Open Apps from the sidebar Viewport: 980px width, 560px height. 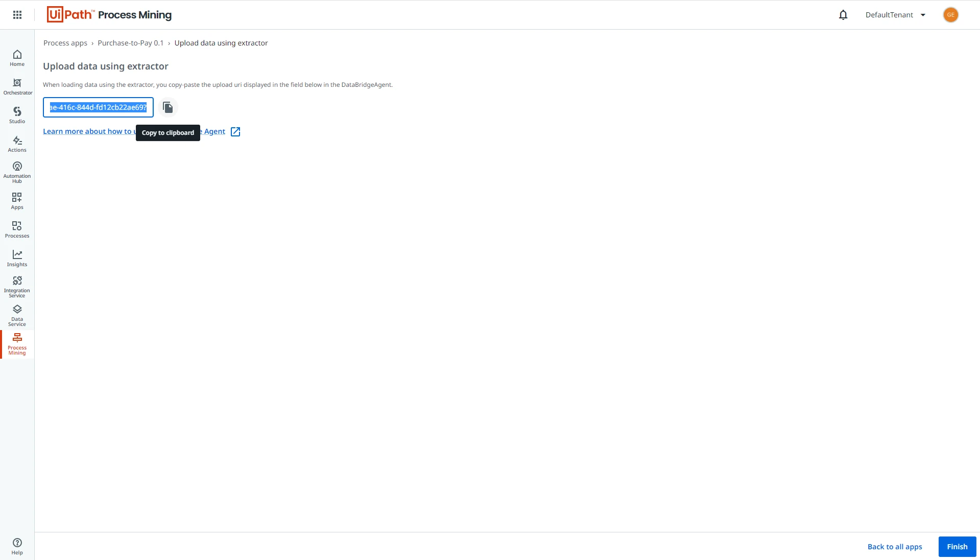pos(17,201)
